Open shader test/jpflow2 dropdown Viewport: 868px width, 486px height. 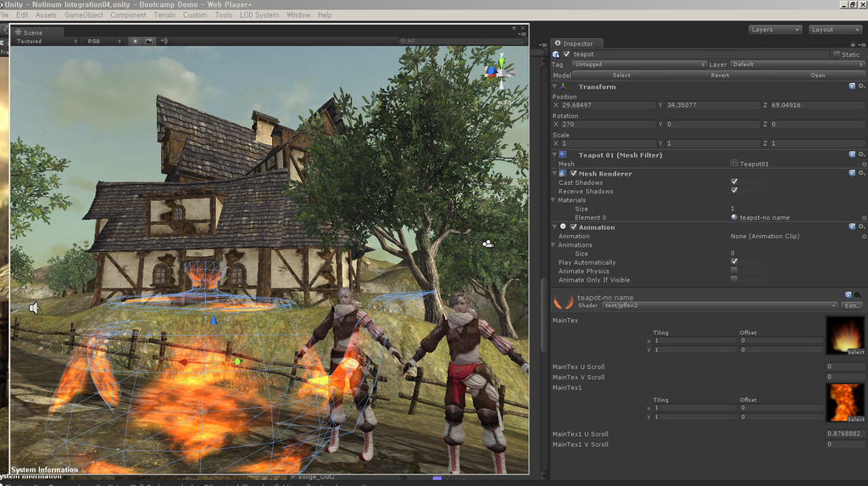coord(720,305)
